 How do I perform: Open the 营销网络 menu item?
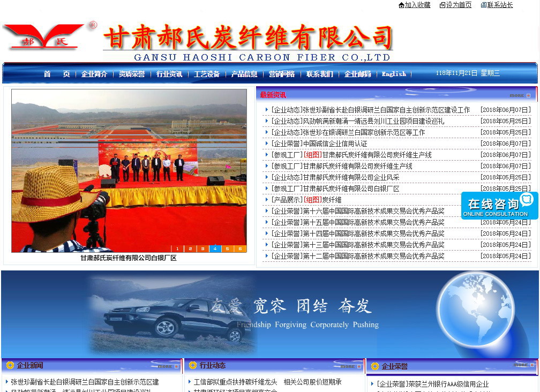click(x=282, y=74)
